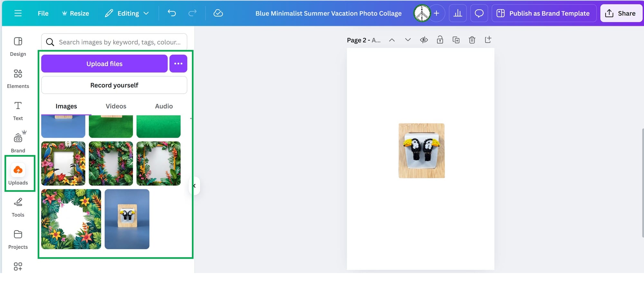Open the Brand panel
Image resolution: width=644 pixels, height=293 pixels.
tap(18, 140)
